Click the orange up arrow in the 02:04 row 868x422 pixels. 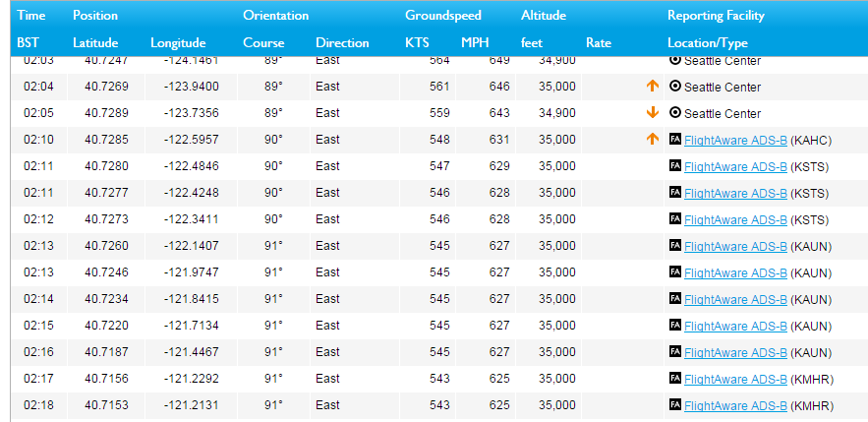tap(652, 87)
